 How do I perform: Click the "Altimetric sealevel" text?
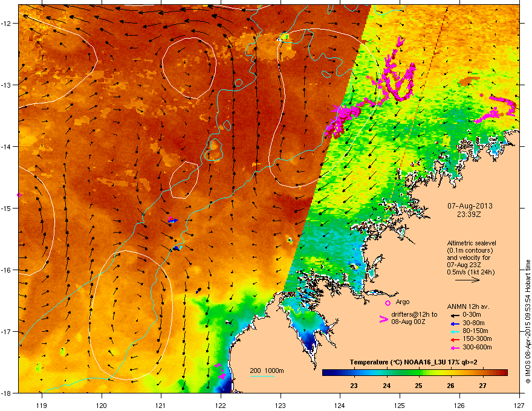coord(472,243)
